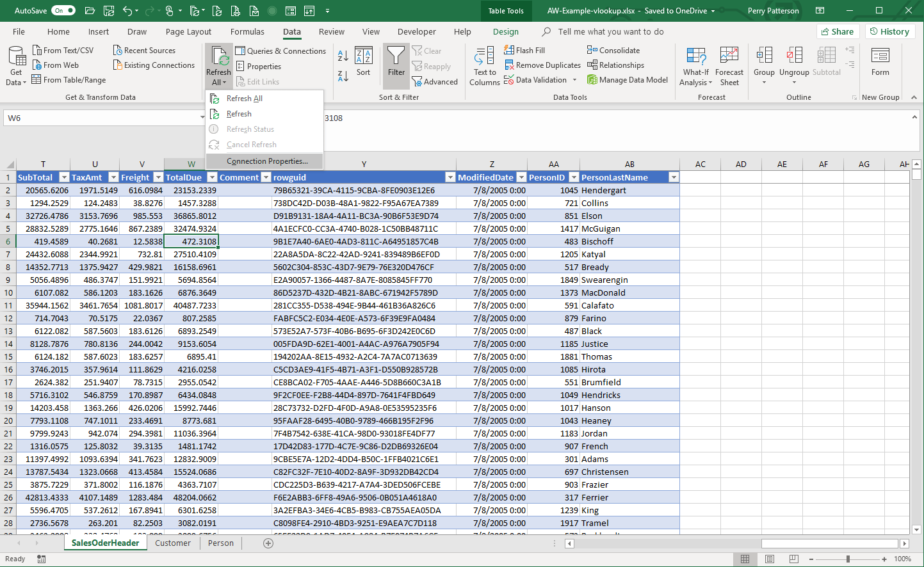Open the What-If Analysis dropdown
Viewport: 924px width, 567px height.
point(696,66)
